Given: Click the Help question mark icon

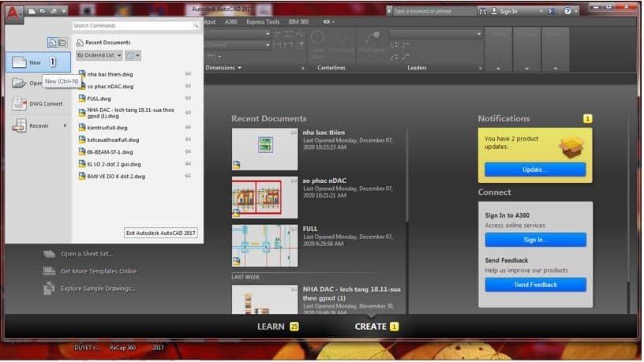Looking at the screenshot, I should 568,12.
